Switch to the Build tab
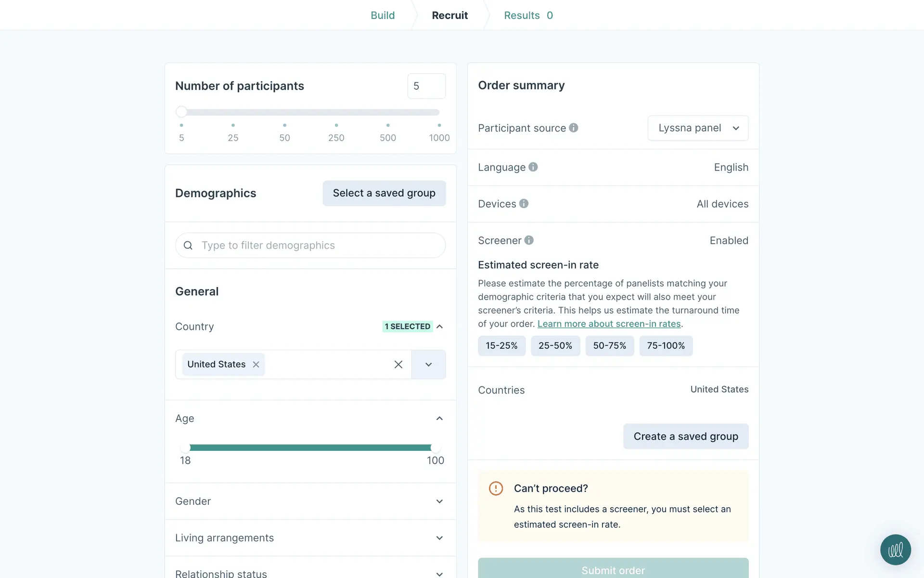The height and width of the screenshot is (578, 924). click(x=383, y=15)
